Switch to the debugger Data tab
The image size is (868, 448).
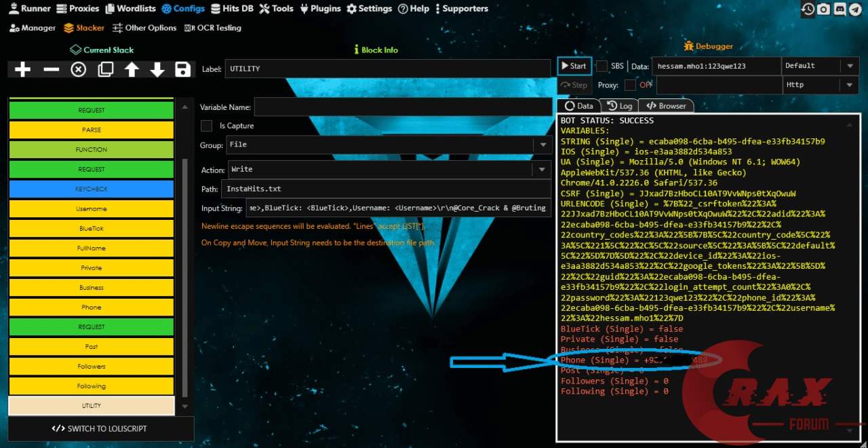[x=578, y=106]
